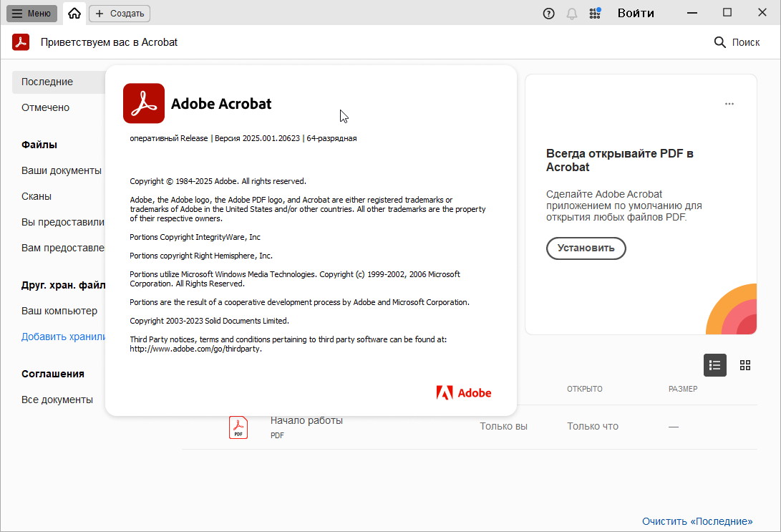This screenshot has height=532, width=781.
Task: Click the Только вы sharing cell
Action: tap(503, 427)
